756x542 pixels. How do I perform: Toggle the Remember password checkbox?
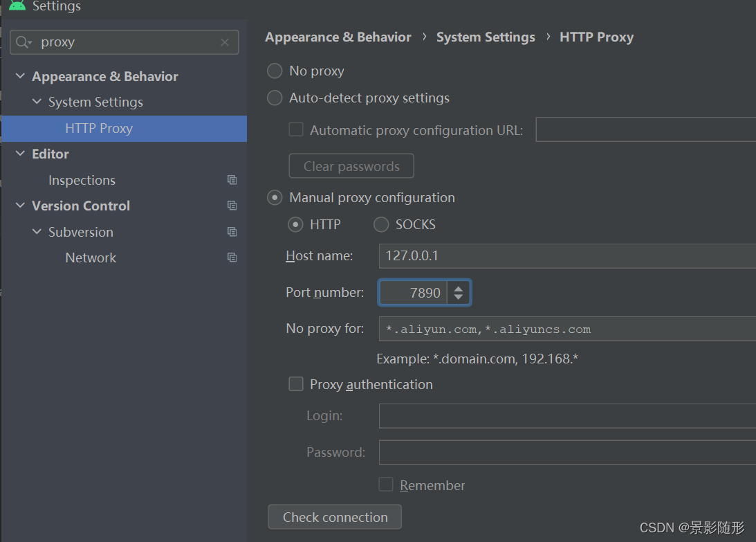(x=386, y=484)
